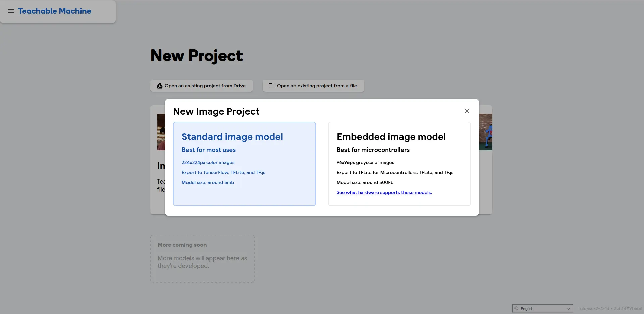Click the Export to TensorFlow, TFLite, and TF.js text
The height and width of the screenshot is (314, 644).
pos(223,172)
